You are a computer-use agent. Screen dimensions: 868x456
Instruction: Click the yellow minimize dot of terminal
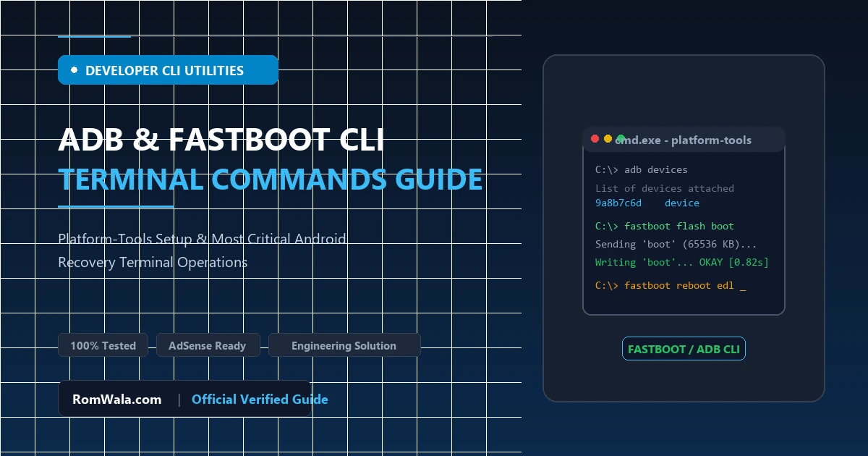click(608, 139)
